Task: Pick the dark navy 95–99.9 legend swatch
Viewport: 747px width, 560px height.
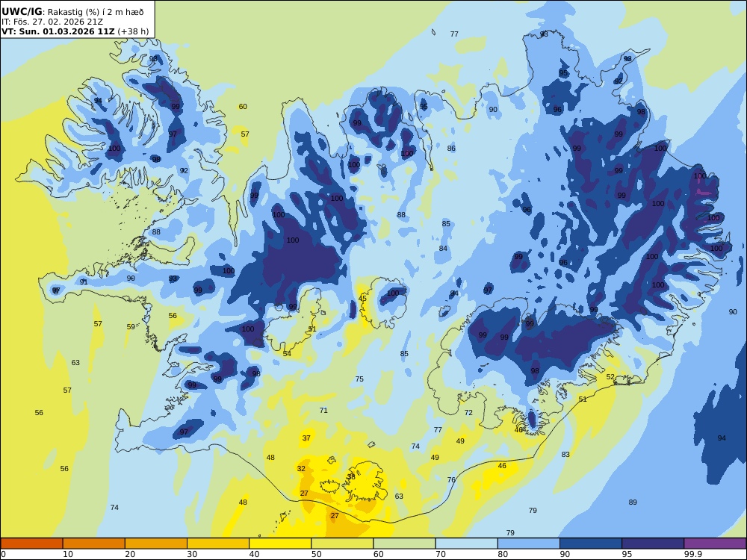Action: click(x=653, y=544)
